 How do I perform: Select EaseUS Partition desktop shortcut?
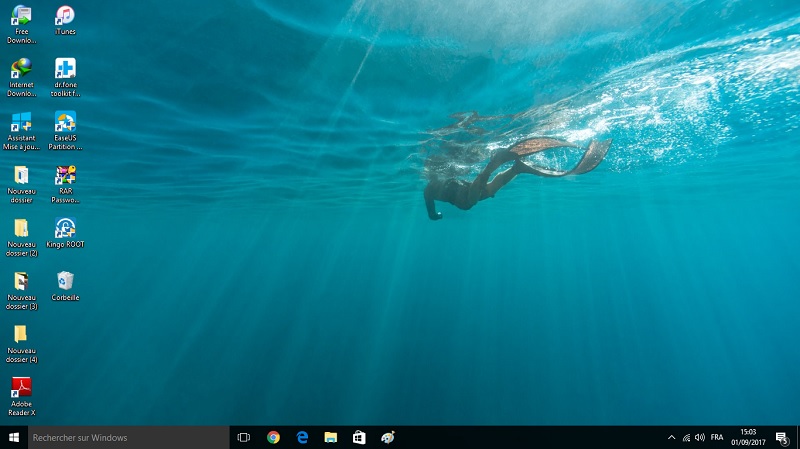click(65, 131)
